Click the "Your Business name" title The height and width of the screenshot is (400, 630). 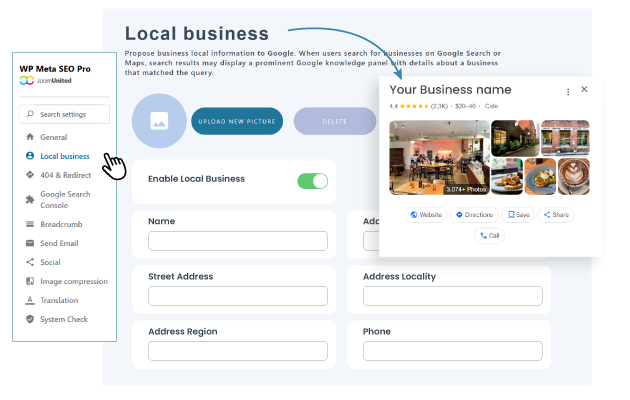point(450,90)
